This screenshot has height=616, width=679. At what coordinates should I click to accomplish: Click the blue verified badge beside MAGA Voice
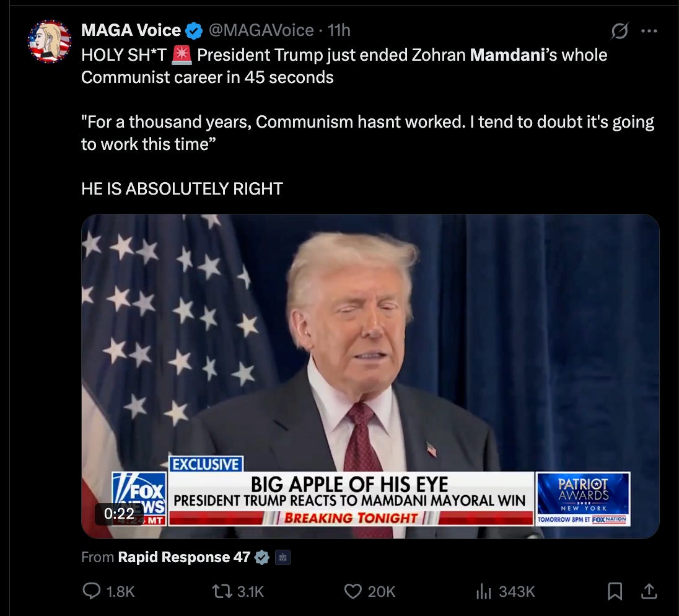click(194, 31)
